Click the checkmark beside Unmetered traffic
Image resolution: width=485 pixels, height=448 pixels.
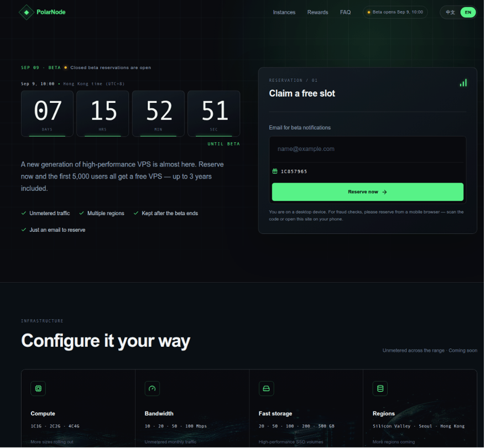(x=24, y=213)
